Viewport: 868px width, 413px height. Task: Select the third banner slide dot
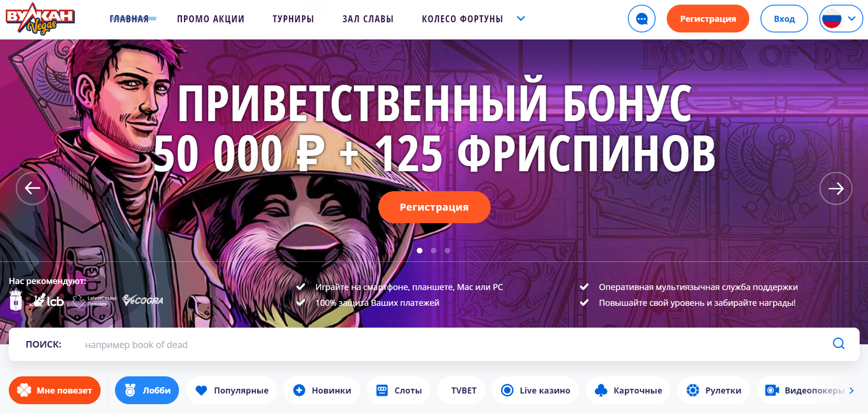(x=447, y=251)
